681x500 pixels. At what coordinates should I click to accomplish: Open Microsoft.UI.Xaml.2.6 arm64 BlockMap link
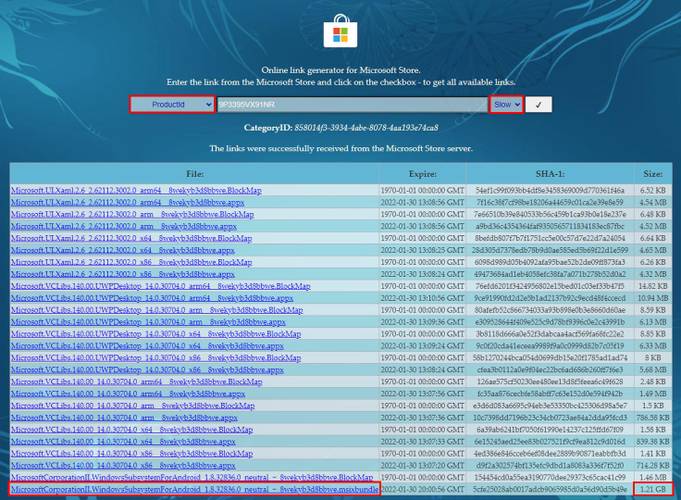136,190
